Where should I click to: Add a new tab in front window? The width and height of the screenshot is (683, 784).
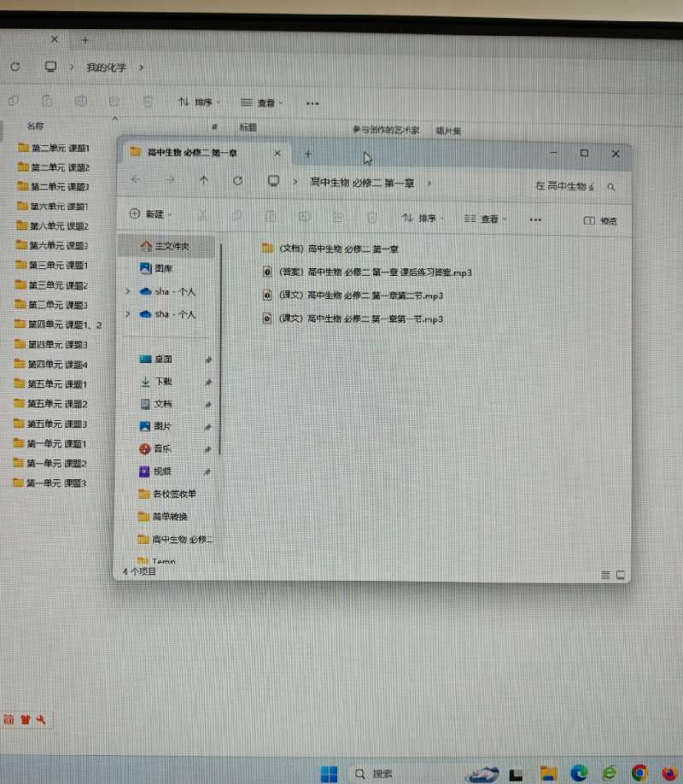pos(308,154)
